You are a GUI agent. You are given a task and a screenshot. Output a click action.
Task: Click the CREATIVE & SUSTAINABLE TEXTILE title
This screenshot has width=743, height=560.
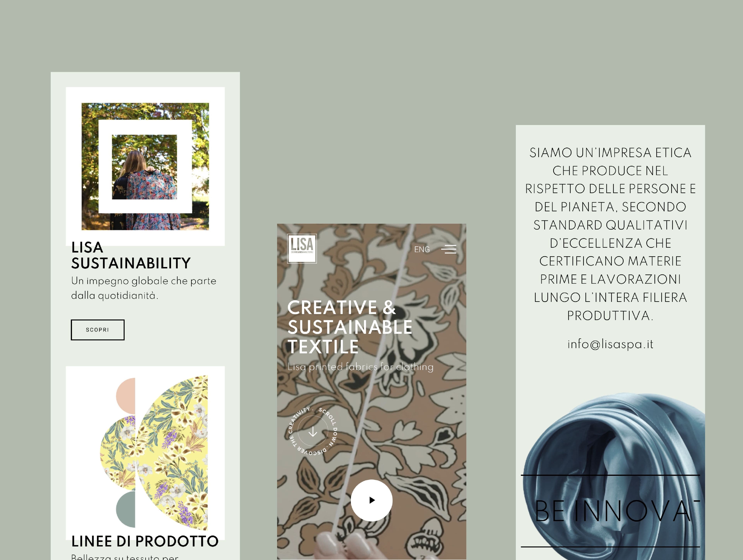coord(350,327)
